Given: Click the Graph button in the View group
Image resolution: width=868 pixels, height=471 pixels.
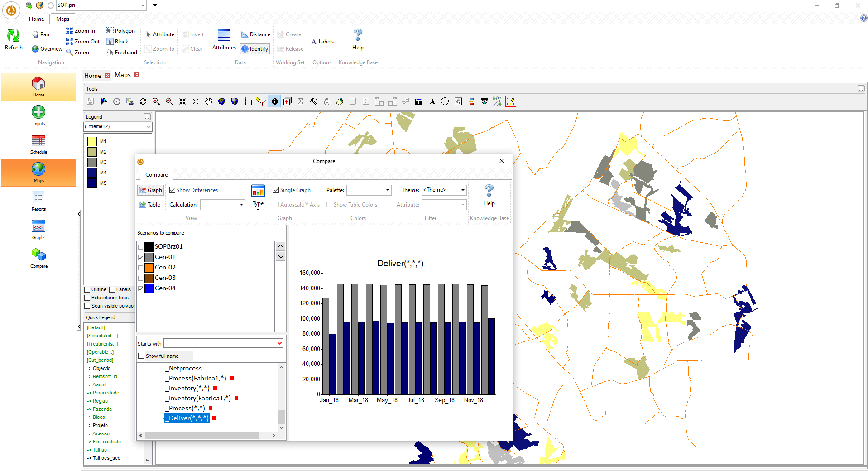Looking at the screenshot, I should (x=150, y=190).
